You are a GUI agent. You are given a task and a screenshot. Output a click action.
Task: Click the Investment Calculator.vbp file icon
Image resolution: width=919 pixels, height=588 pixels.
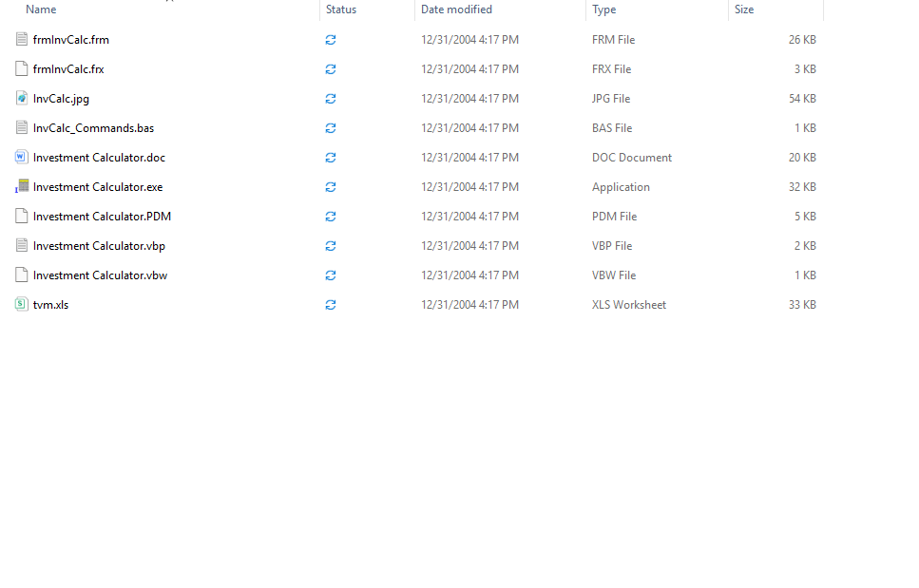tap(22, 246)
